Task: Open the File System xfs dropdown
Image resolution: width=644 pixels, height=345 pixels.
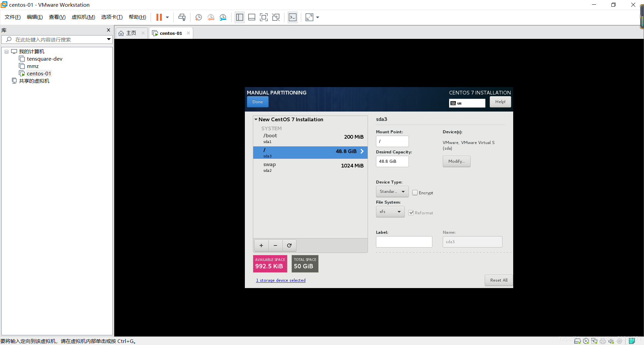Action: pyautogui.click(x=390, y=212)
